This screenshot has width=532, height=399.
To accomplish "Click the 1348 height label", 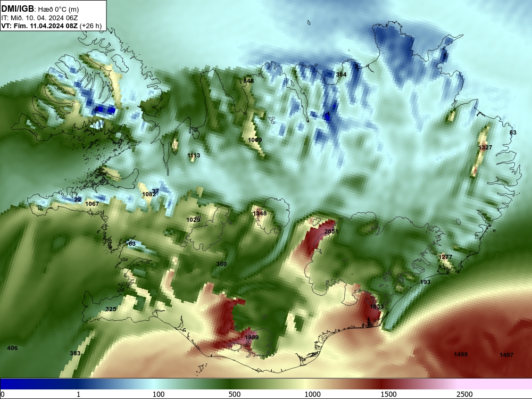I will pos(260,213).
